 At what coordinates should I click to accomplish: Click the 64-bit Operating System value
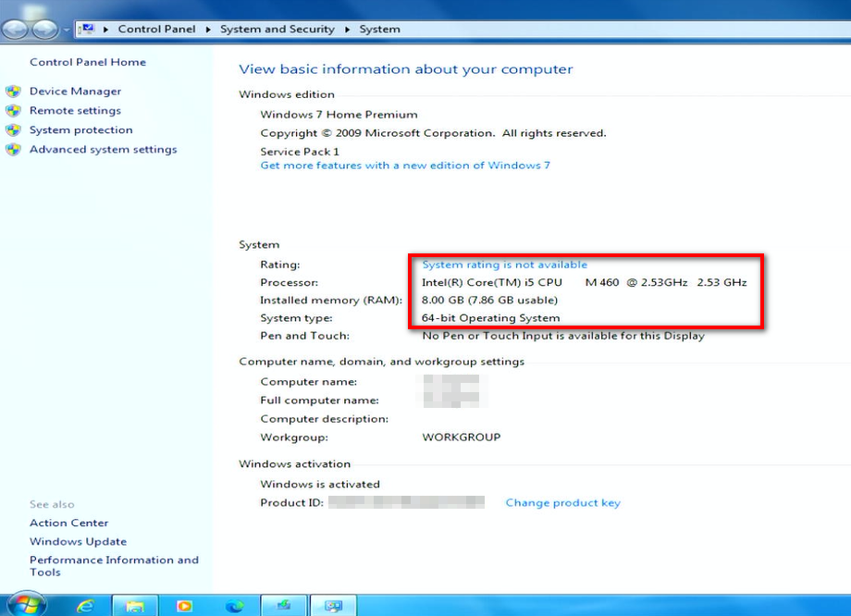coord(490,318)
